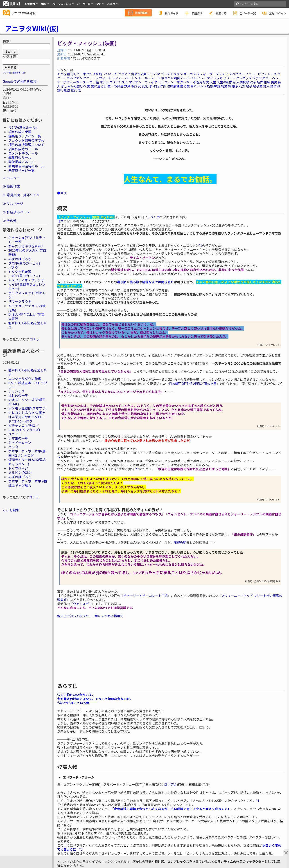Open the ザワークラウト link

pos(20,302)
